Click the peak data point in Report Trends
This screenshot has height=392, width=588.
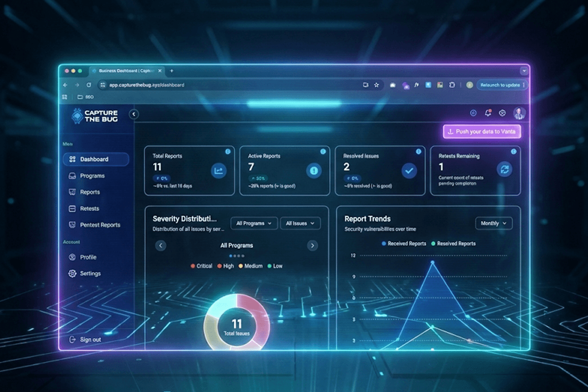click(432, 263)
